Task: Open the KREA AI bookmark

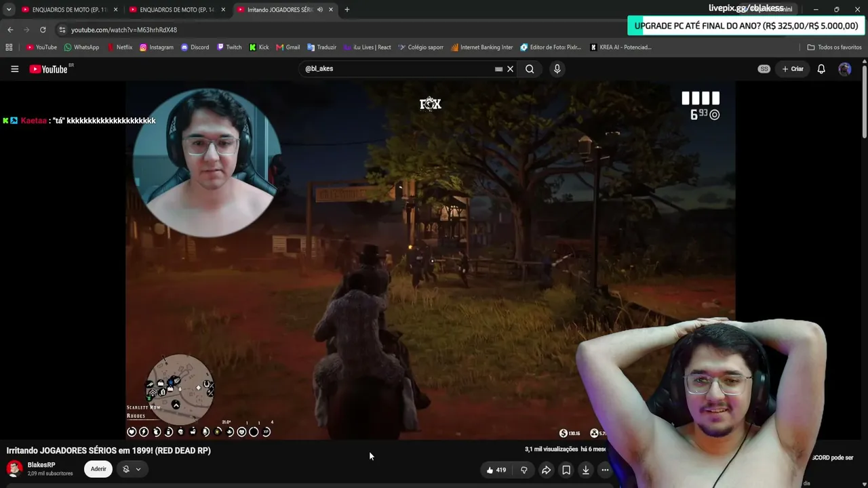Action: coord(620,47)
